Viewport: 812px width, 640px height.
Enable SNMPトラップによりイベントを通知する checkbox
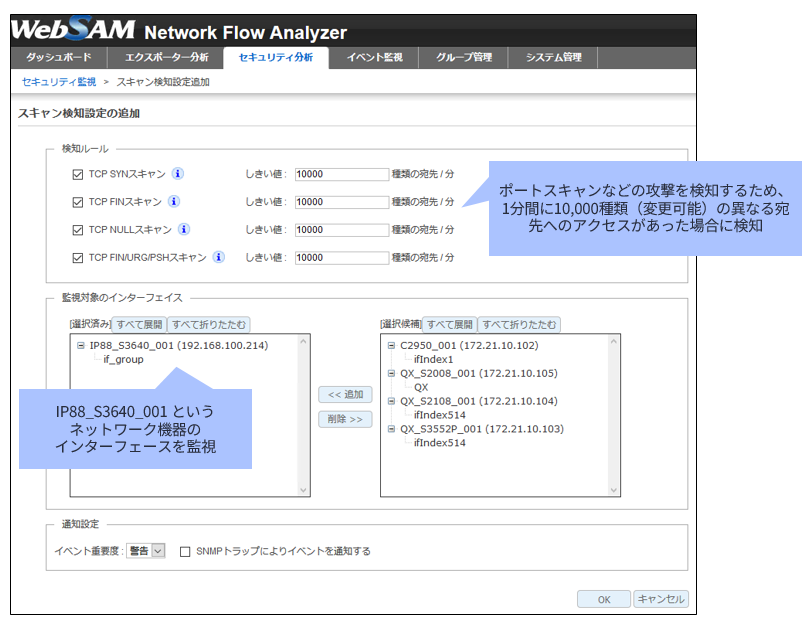185,552
